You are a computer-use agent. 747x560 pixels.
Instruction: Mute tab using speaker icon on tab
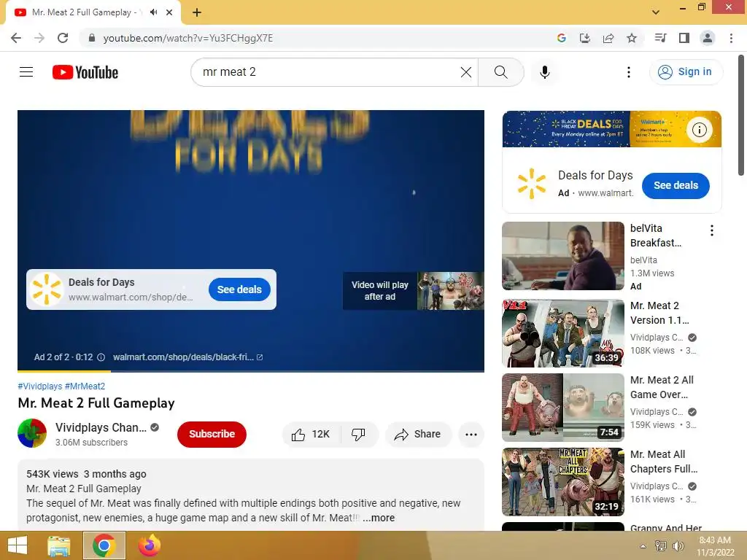click(153, 12)
